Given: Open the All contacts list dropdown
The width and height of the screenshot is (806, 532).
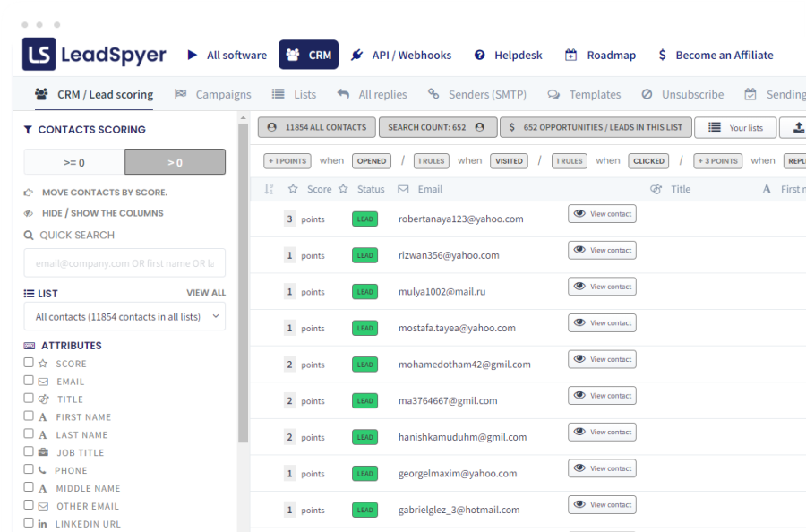Looking at the screenshot, I should pos(124,317).
